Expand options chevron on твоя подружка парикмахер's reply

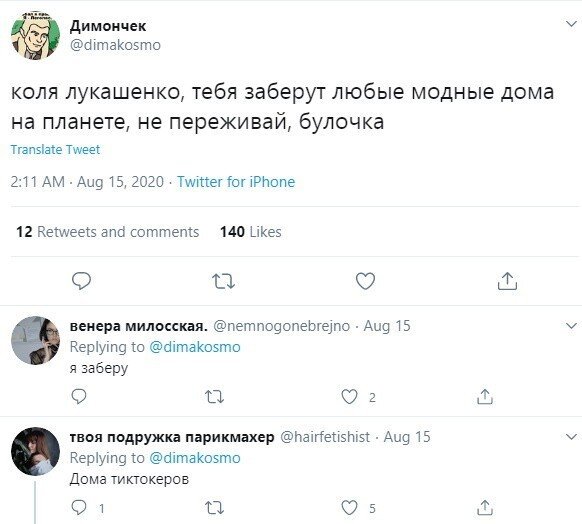pos(571,437)
